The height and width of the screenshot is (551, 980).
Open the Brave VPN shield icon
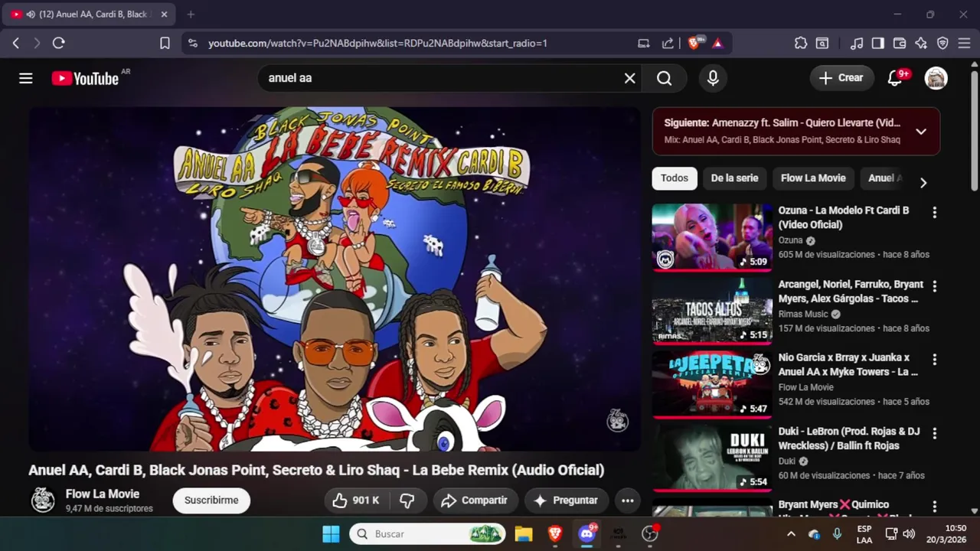click(942, 44)
